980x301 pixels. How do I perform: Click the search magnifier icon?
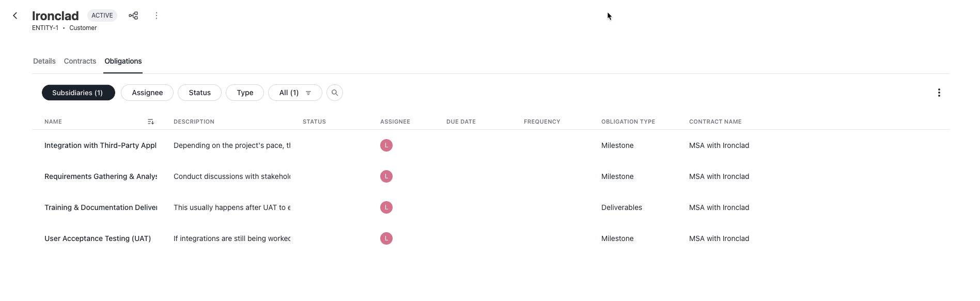(x=335, y=93)
